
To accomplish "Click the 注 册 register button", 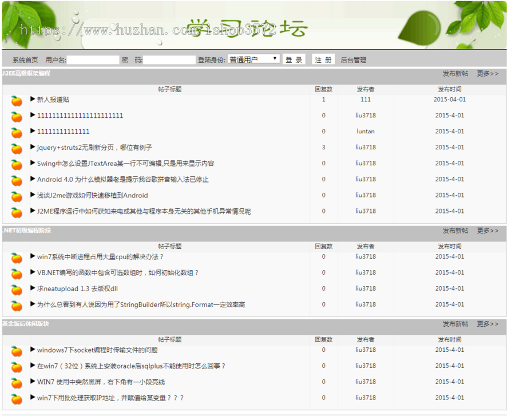I will click(323, 60).
